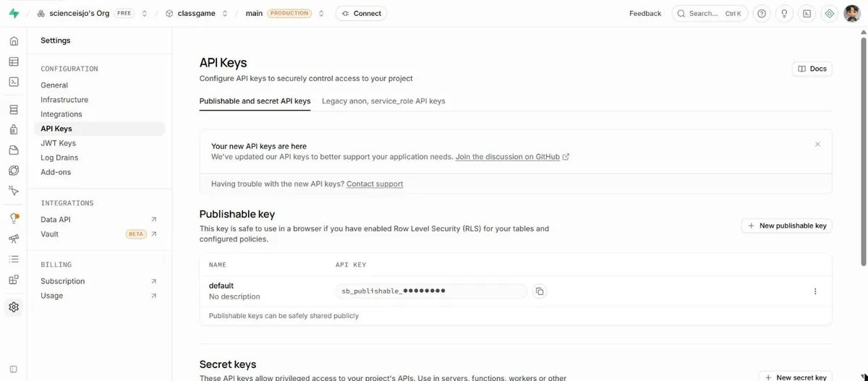The image size is (868, 381).
Task: Open the Storage sidebar icon
Action: [14, 150]
